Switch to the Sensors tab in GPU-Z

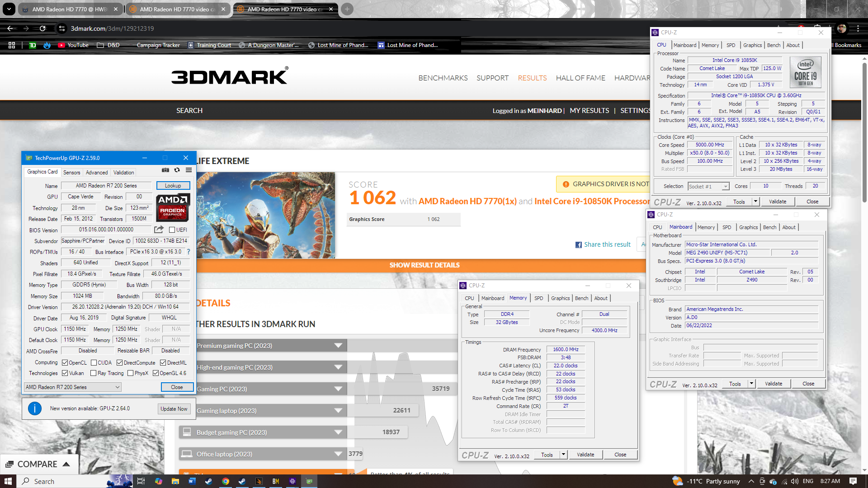[x=71, y=173]
